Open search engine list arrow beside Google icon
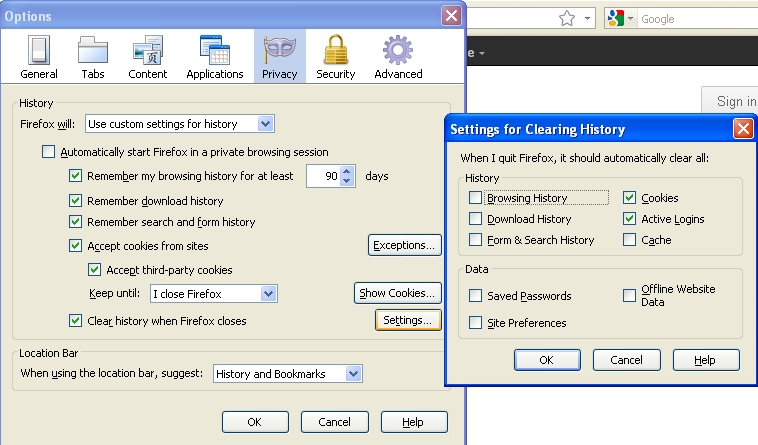Screen dimensions: 758x445 pos(630,19)
